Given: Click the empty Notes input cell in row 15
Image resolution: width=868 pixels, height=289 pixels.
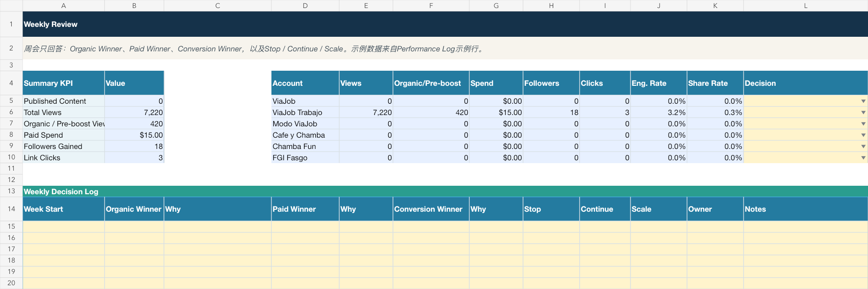Looking at the screenshot, I should (x=806, y=226).
